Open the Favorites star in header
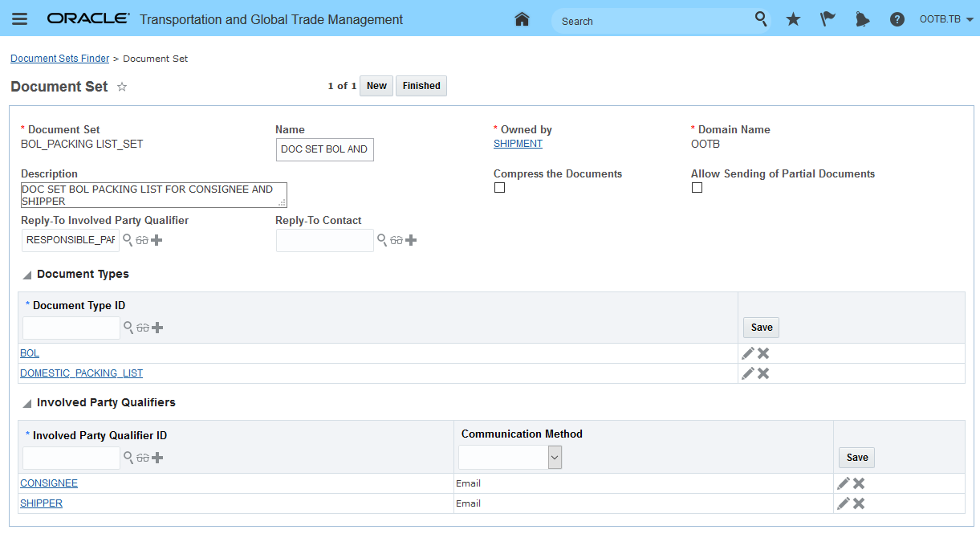 pyautogui.click(x=793, y=19)
